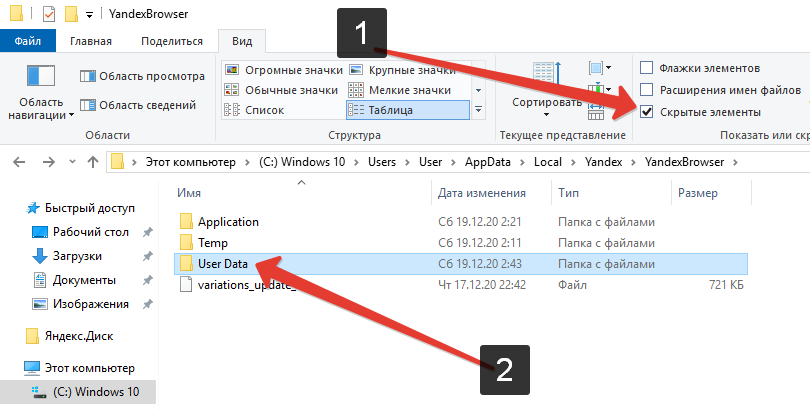Toggle the Область сведений pane
This screenshot has width=810, height=410.
point(138,105)
